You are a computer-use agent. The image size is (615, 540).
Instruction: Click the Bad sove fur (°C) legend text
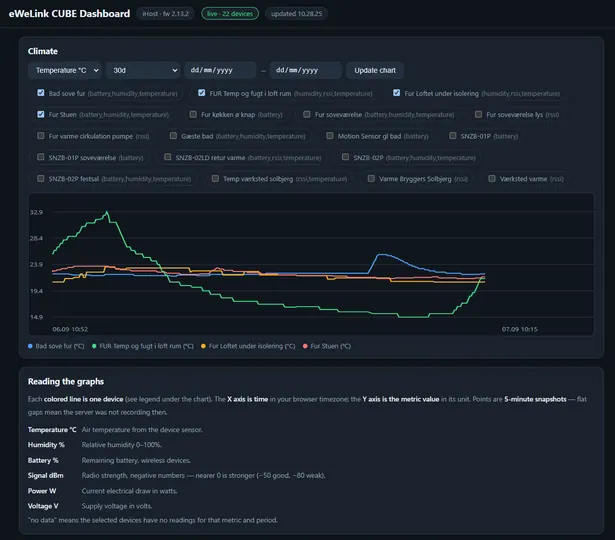coord(60,346)
